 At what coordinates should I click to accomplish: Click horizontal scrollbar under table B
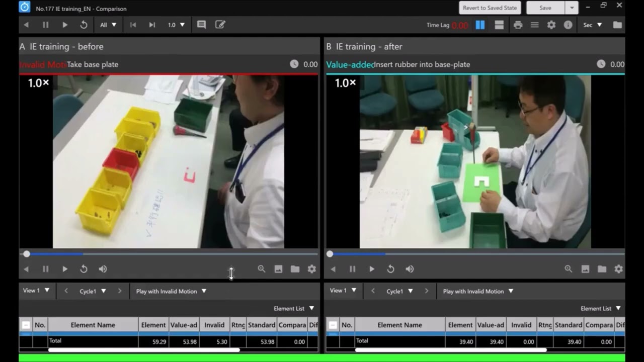coord(451,350)
